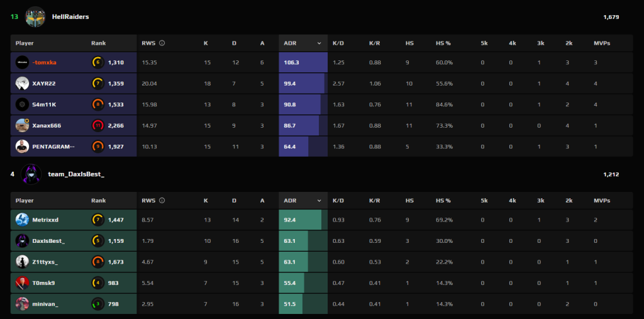This screenshot has width=644, height=319.
Task: Click the 92.4 ADR bar for Metrixxd
Action: tap(300, 220)
